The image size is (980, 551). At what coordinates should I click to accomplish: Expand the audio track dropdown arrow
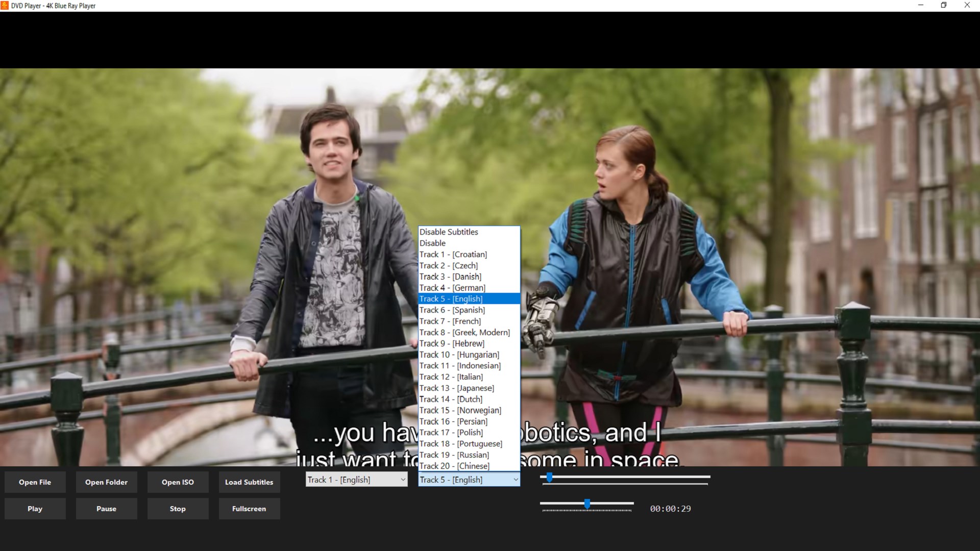point(403,480)
